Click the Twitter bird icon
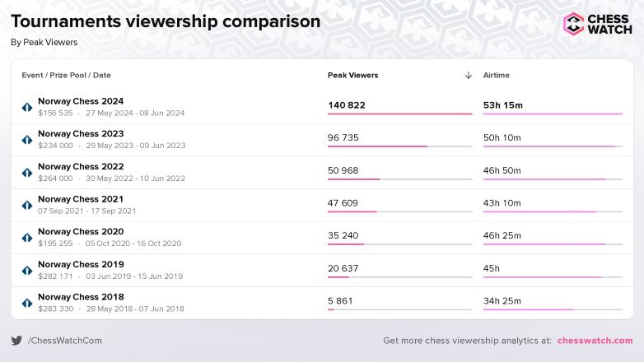 (16, 340)
